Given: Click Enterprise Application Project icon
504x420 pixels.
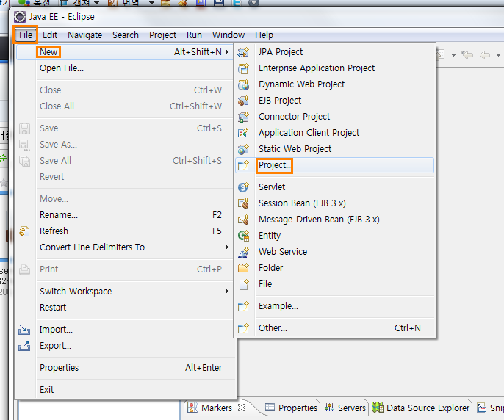Looking at the screenshot, I should (243, 68).
